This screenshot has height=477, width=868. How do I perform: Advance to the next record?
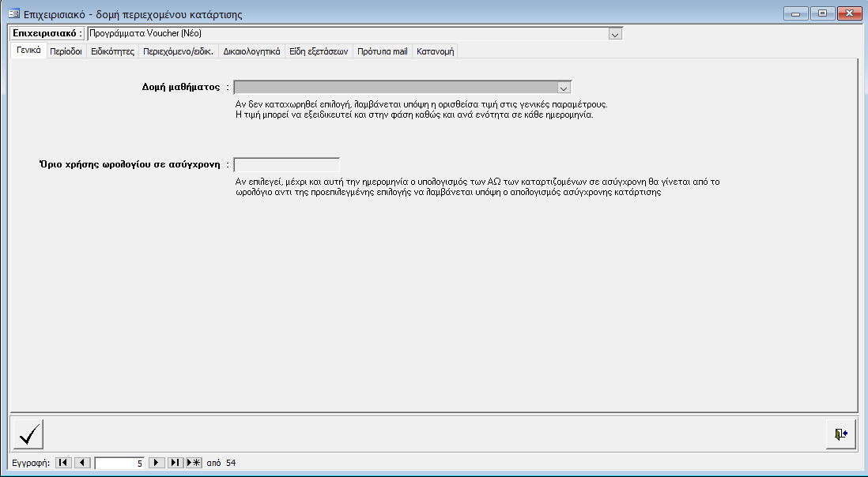[157, 463]
